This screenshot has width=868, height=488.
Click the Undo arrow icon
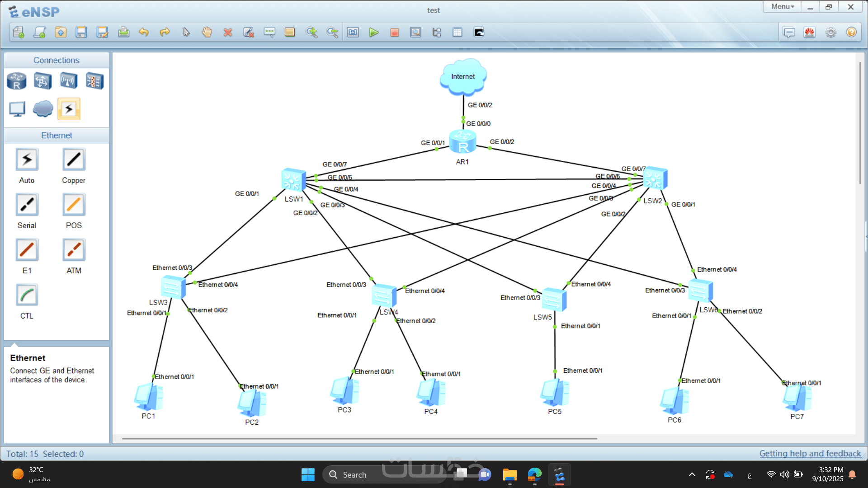(x=144, y=32)
